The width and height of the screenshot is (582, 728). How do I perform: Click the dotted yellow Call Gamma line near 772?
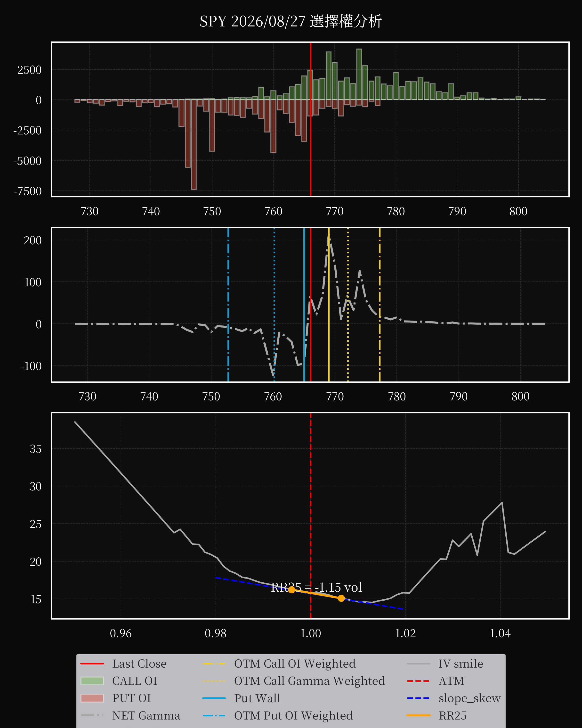(348, 305)
